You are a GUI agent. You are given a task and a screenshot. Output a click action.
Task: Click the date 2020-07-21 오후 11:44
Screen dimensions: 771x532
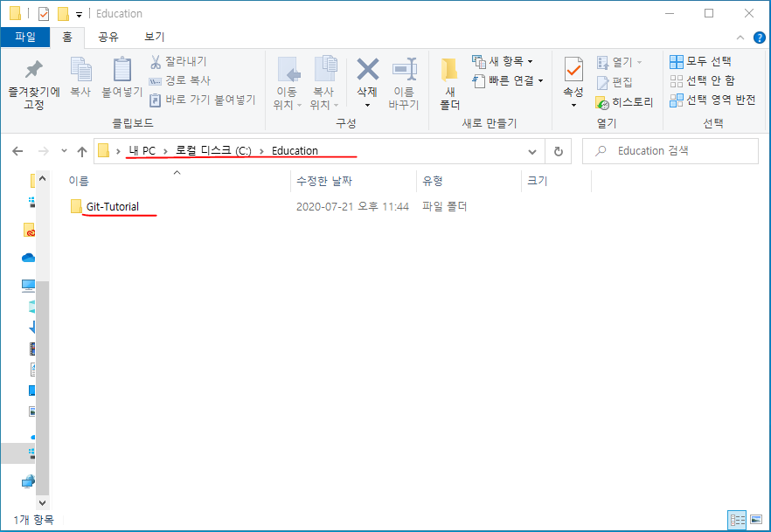(x=352, y=207)
